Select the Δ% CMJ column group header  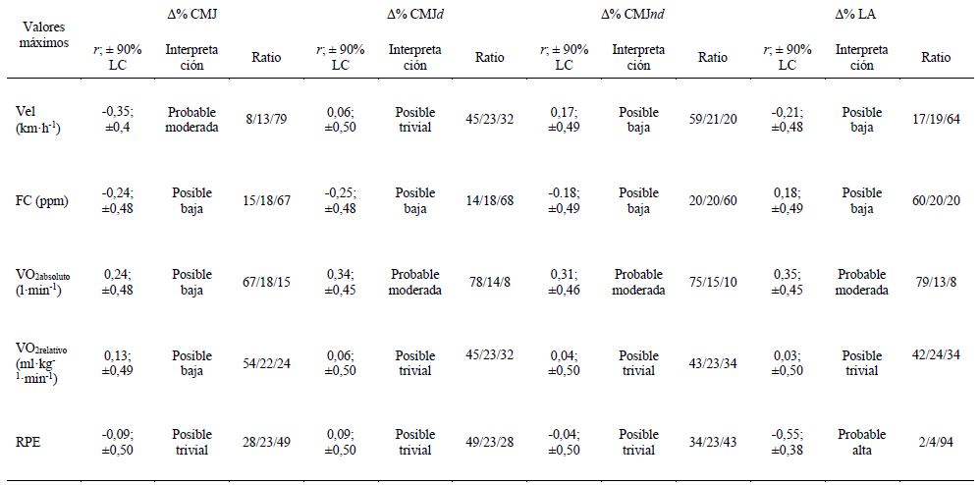pyautogui.click(x=192, y=16)
